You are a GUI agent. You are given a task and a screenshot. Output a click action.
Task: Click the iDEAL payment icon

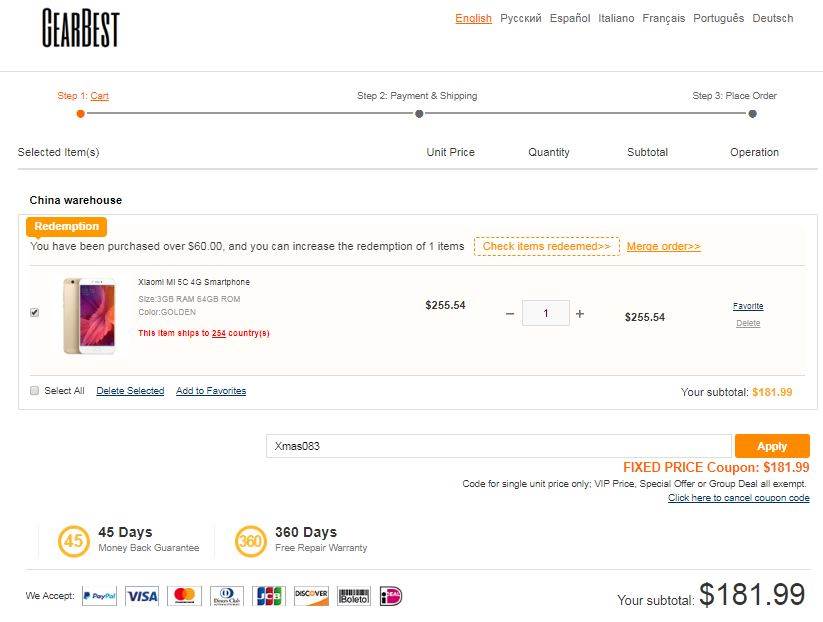391,596
